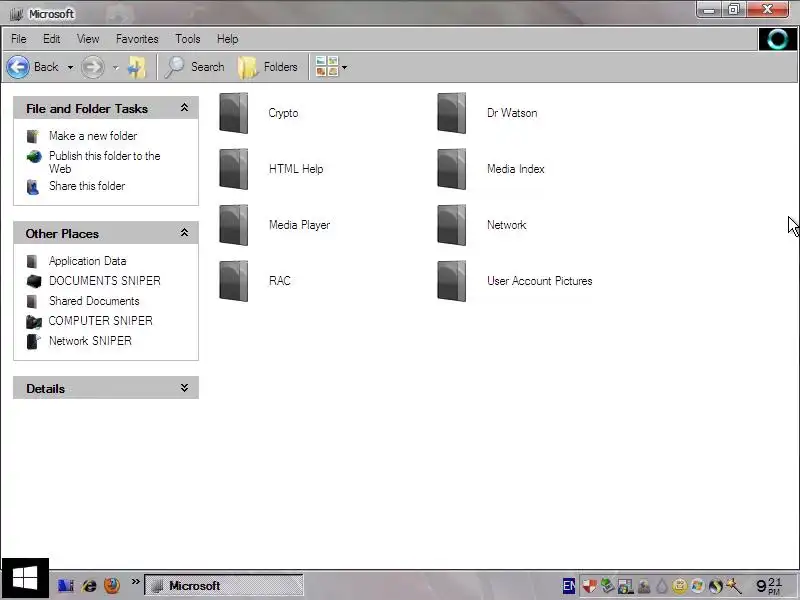
Task: Click the red shield tray icon
Action: pyautogui.click(x=589, y=586)
